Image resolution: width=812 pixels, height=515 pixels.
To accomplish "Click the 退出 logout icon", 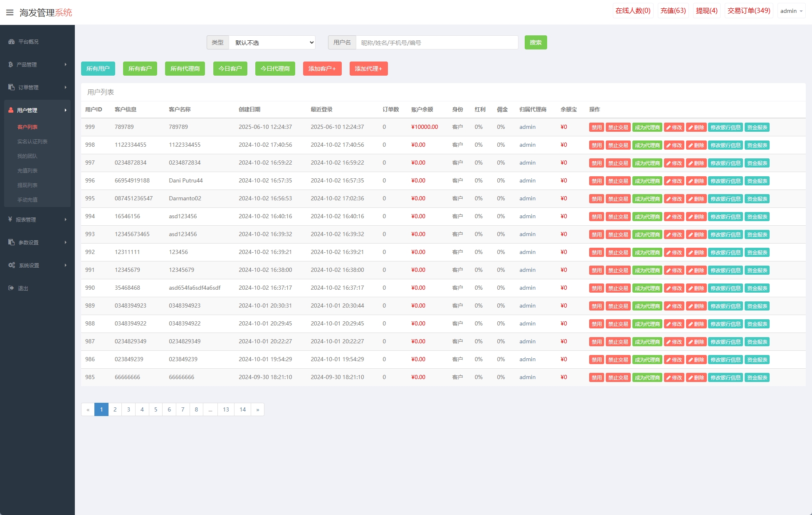I will (11, 288).
